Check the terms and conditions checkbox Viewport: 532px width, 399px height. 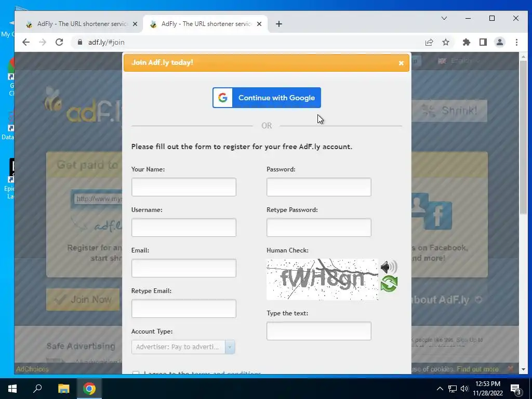pyautogui.click(x=136, y=373)
